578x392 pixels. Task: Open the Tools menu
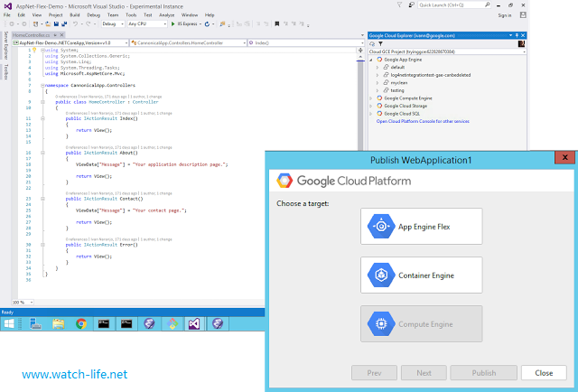(x=131, y=15)
